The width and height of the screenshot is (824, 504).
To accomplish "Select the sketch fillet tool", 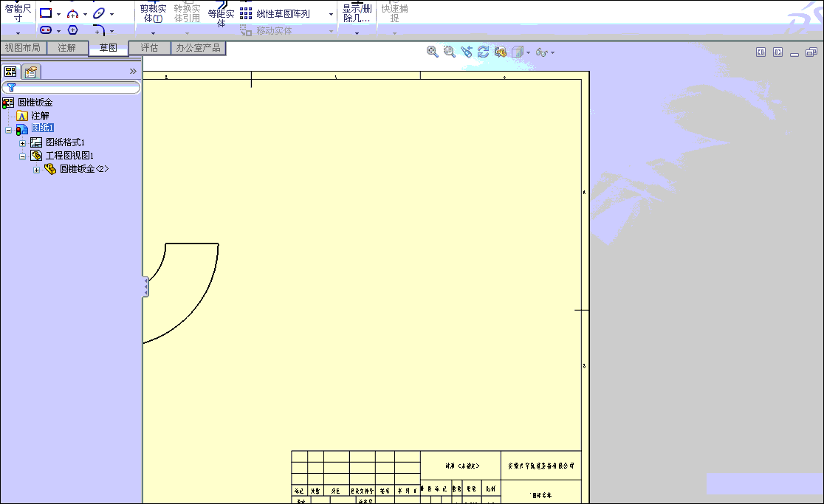I will click(x=99, y=30).
